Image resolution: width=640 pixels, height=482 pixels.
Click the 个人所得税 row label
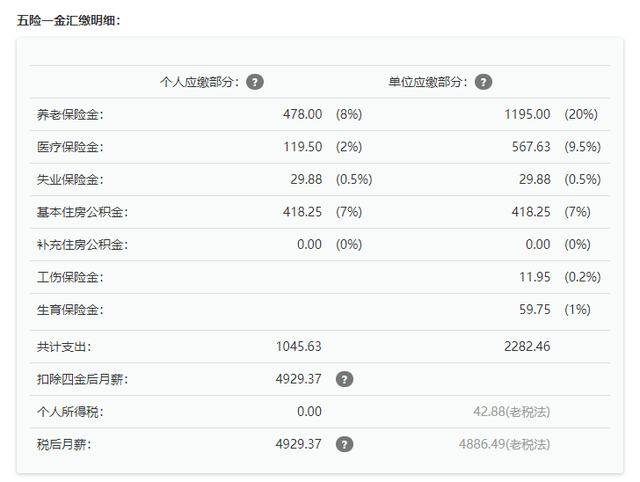(70, 412)
